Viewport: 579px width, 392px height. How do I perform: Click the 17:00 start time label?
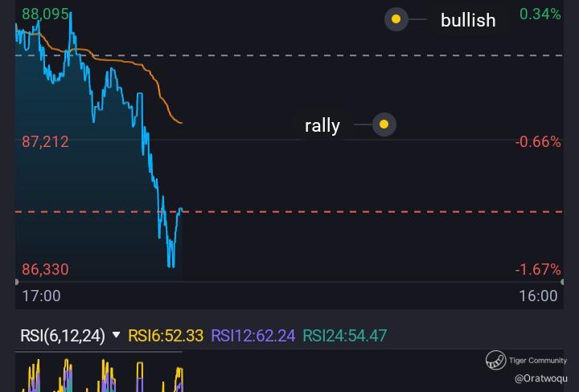point(41,296)
